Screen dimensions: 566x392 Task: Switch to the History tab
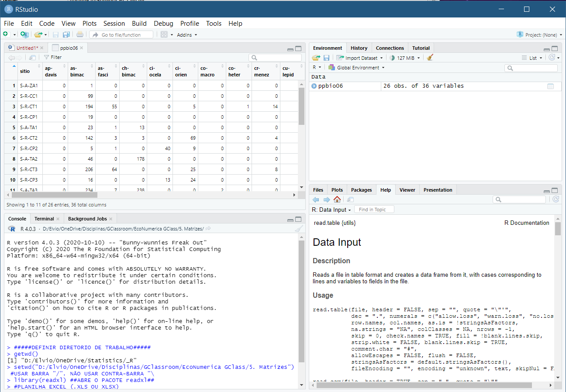click(359, 48)
